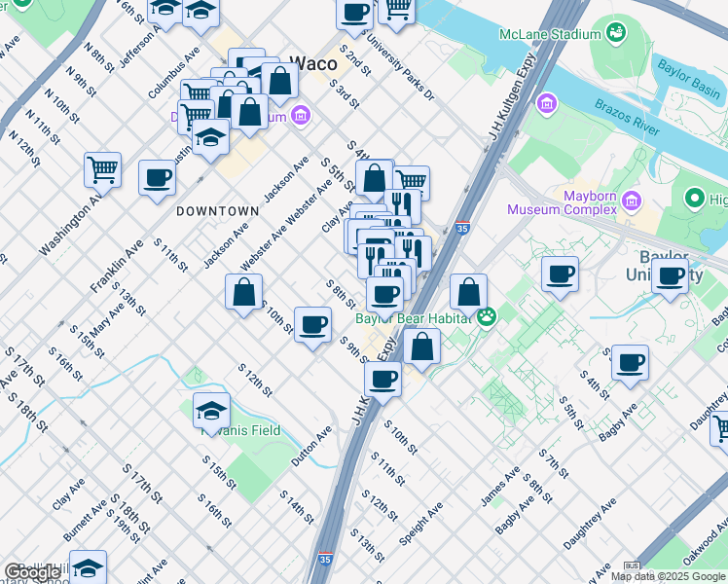
Task: Click the Waco city label
Action: [x=313, y=64]
